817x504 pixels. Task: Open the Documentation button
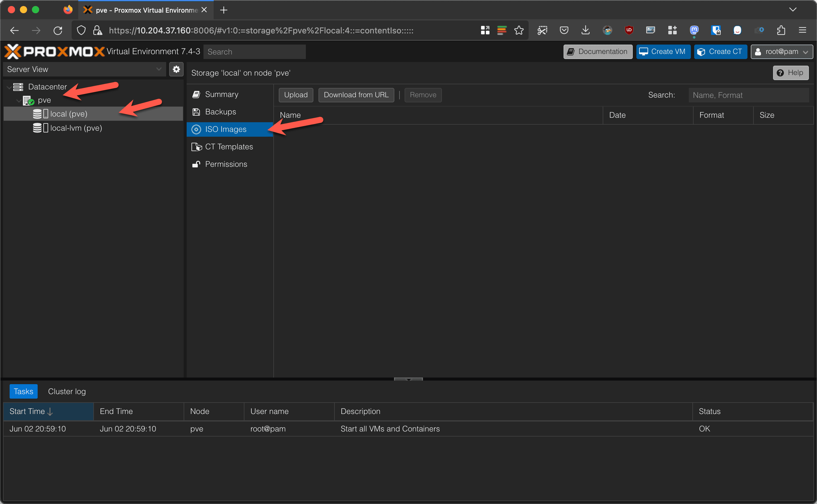598,52
